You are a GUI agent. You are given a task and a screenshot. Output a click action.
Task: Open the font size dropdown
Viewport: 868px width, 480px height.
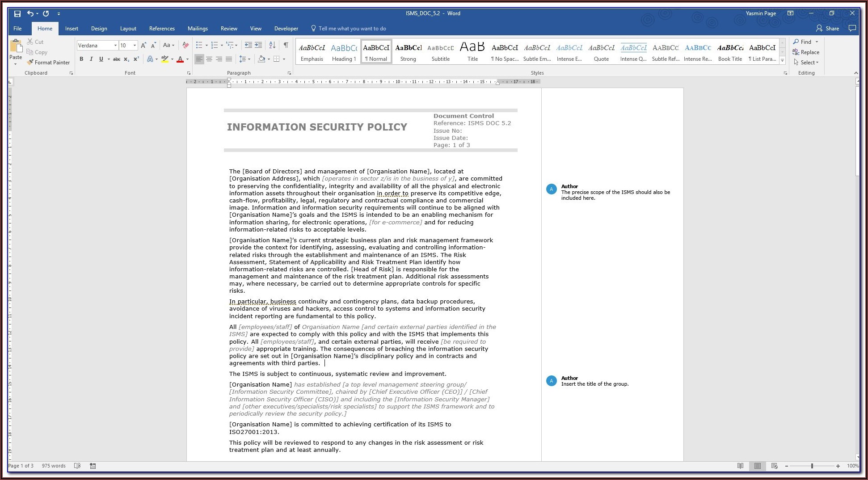pyautogui.click(x=135, y=46)
